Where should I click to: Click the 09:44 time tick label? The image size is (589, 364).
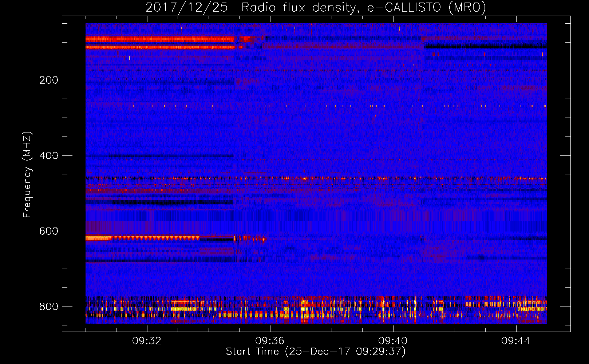pos(516,341)
